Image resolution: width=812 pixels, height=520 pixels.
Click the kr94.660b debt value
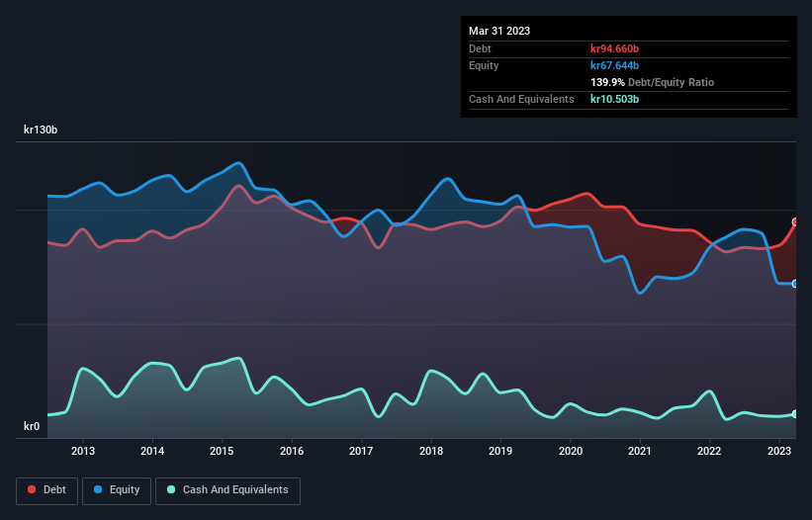(615, 48)
